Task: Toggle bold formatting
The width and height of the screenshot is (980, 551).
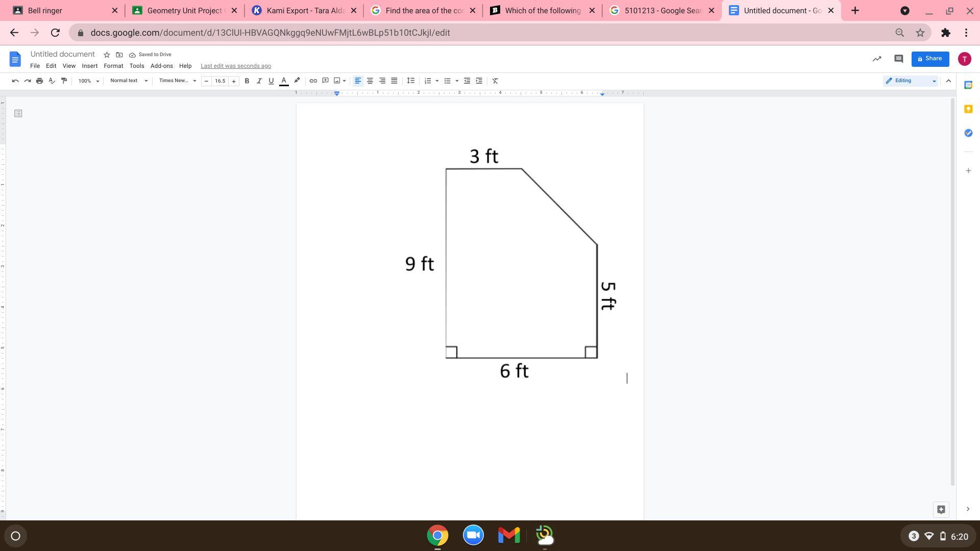Action: click(x=247, y=81)
